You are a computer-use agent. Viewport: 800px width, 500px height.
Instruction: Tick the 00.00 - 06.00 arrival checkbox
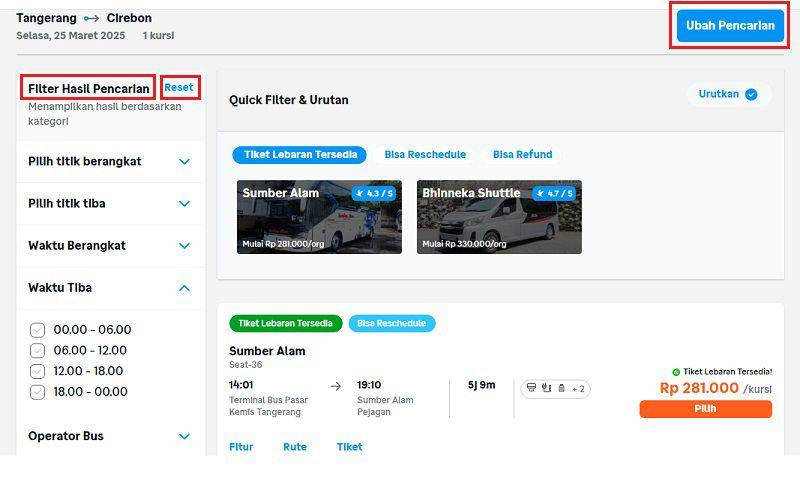(37, 330)
